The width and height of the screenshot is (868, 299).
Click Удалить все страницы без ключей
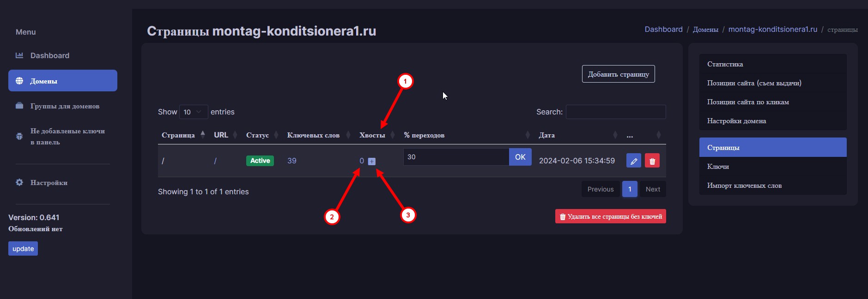611,216
